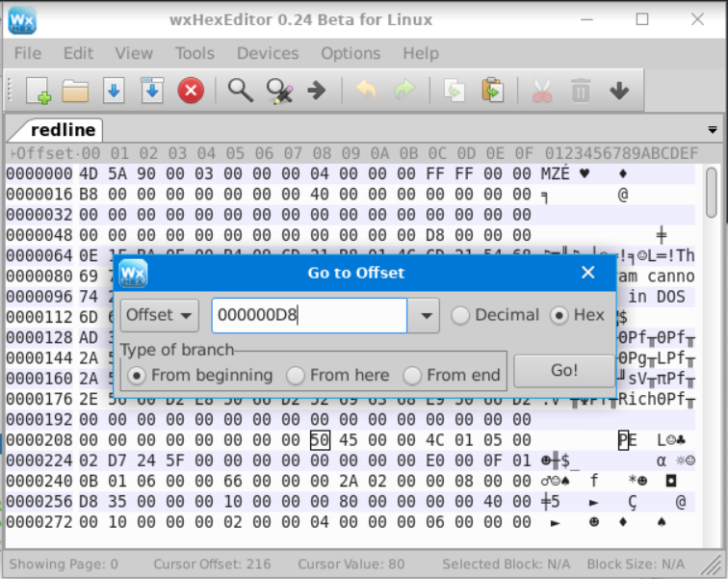
Task: Click the Cursor Value: 80 status entry
Action: [351, 565]
